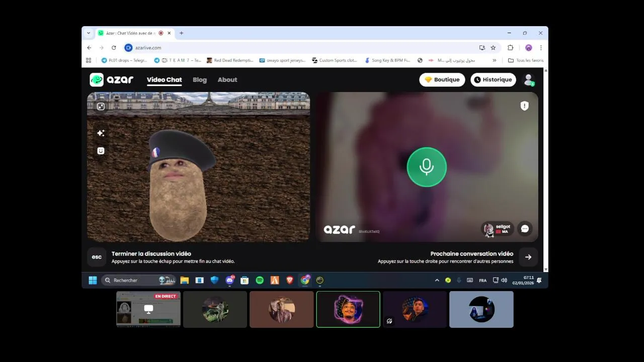
Task: Select the Azar Chat Vidéo browser tab
Action: pos(134,33)
